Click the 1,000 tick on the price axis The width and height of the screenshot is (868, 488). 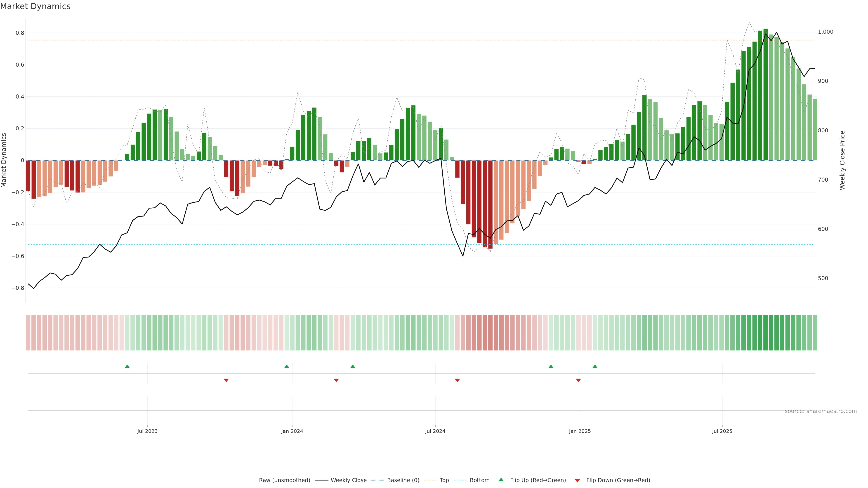point(825,32)
